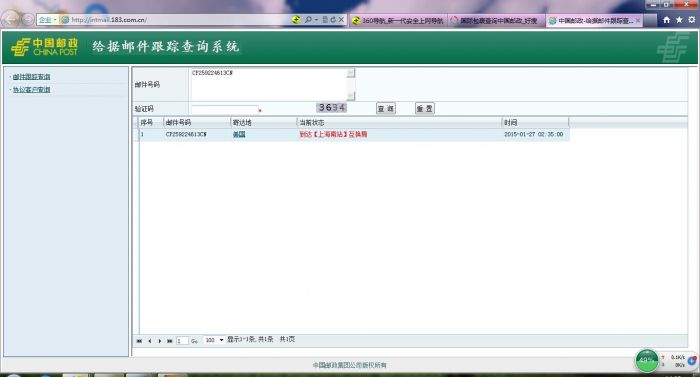This screenshot has height=377, width=700.
Task: Click the 当前状态 column header
Action: pos(400,122)
